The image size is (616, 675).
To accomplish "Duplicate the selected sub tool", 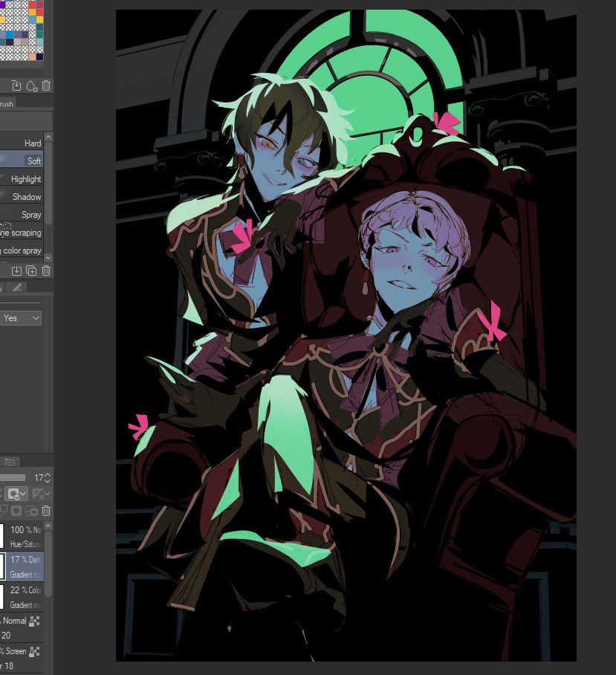I will pos(31,271).
